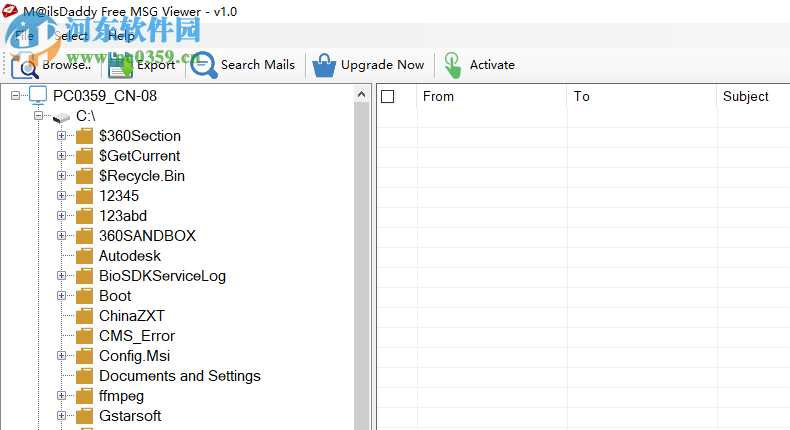This screenshot has height=430, width=790.
Task: Select the ffmpeg folder name
Action: coord(121,396)
